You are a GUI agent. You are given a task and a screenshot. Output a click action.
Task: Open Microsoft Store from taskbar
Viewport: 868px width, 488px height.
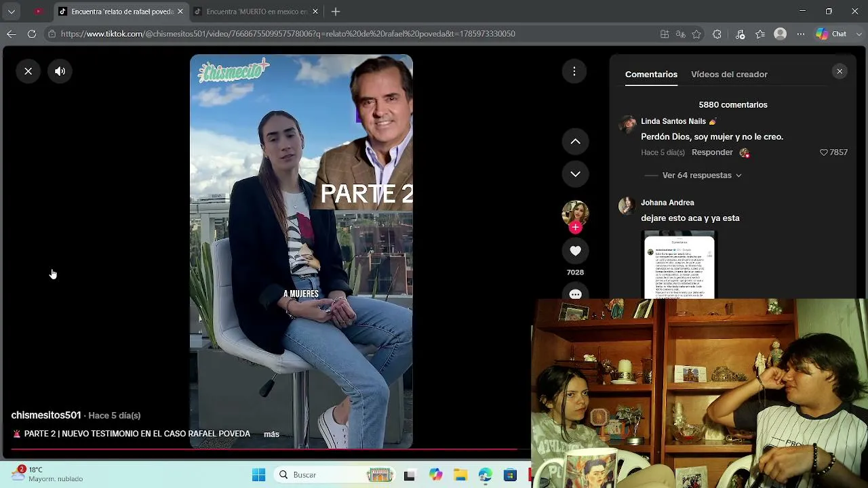tap(511, 475)
